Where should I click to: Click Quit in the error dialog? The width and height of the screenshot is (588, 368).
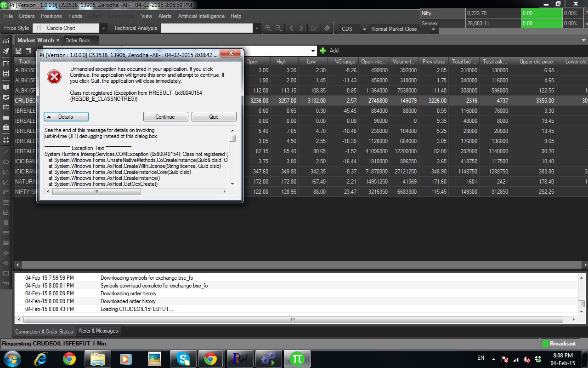click(x=214, y=117)
